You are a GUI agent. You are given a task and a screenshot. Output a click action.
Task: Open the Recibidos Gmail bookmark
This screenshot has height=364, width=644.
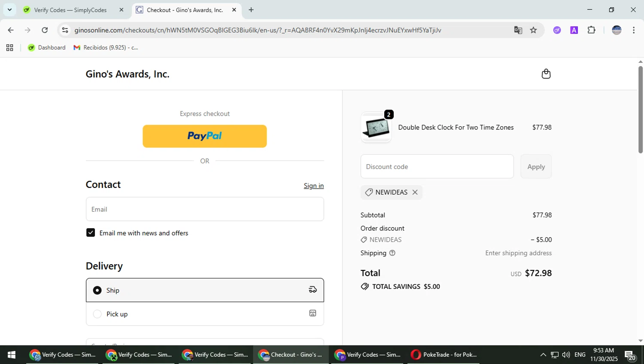[106, 48]
